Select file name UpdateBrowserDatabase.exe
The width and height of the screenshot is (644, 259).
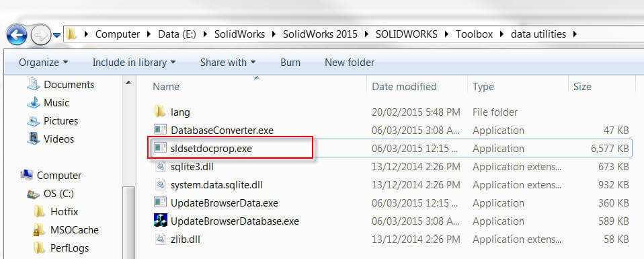click(x=235, y=221)
